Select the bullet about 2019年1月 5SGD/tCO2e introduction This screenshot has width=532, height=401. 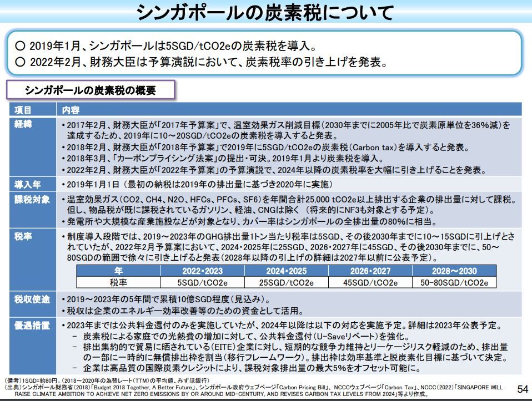[x=166, y=46]
